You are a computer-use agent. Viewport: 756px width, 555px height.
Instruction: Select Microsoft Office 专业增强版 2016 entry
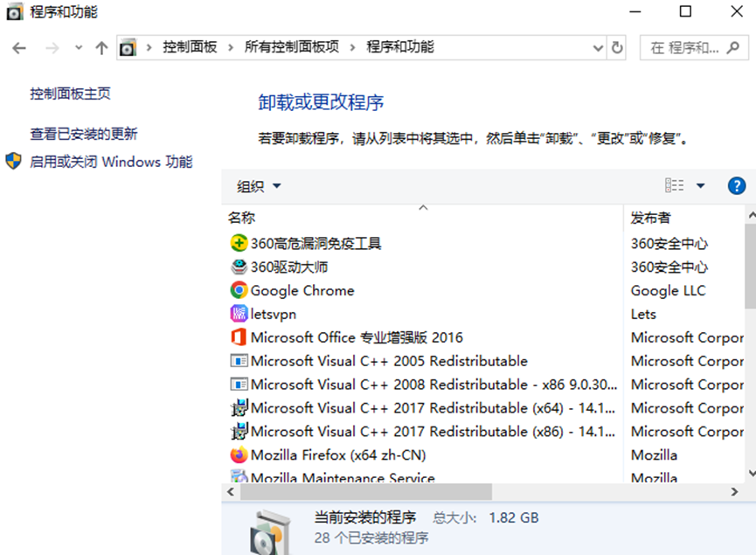[357, 337]
